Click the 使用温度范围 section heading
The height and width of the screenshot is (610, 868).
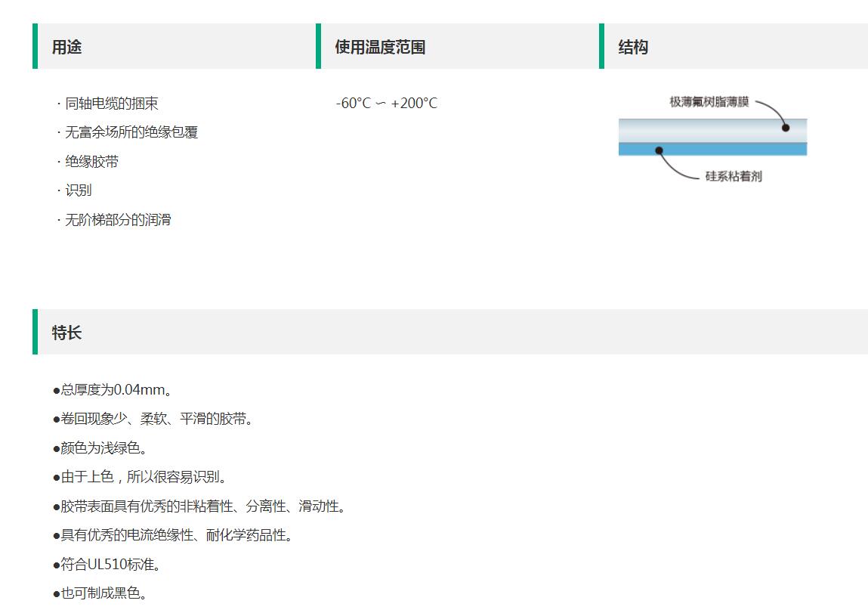tap(380, 47)
